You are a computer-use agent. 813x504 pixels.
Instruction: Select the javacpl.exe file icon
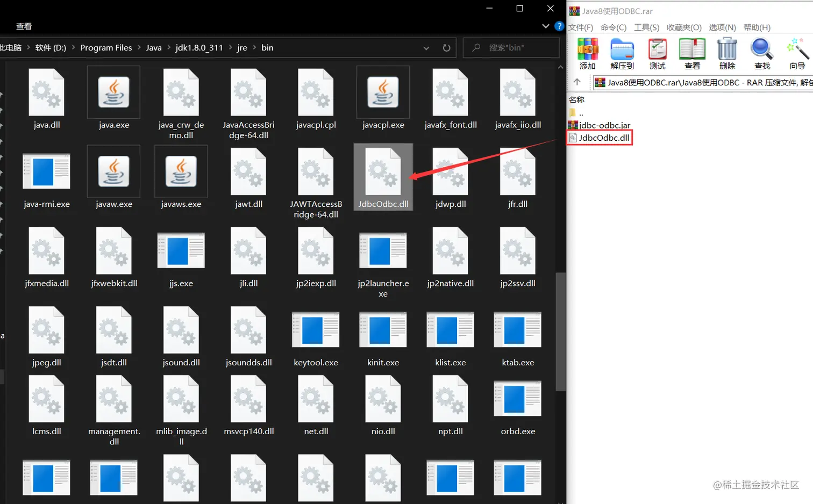[x=383, y=92]
